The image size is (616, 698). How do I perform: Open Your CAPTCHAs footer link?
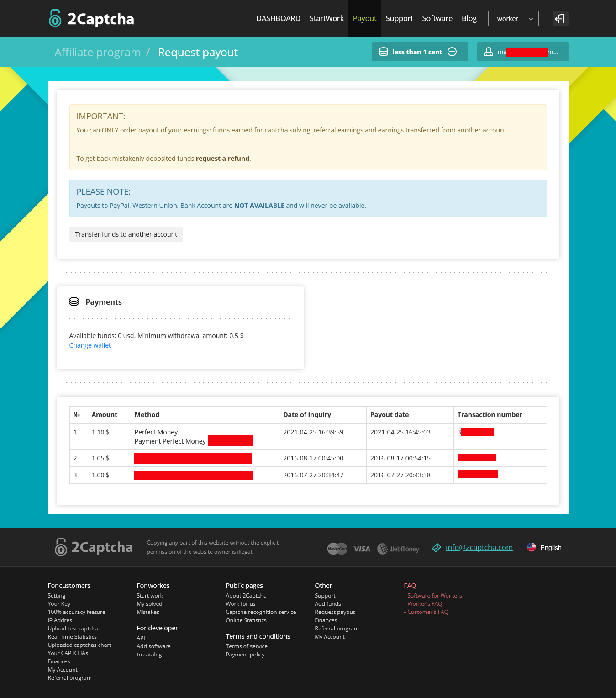[68, 653]
